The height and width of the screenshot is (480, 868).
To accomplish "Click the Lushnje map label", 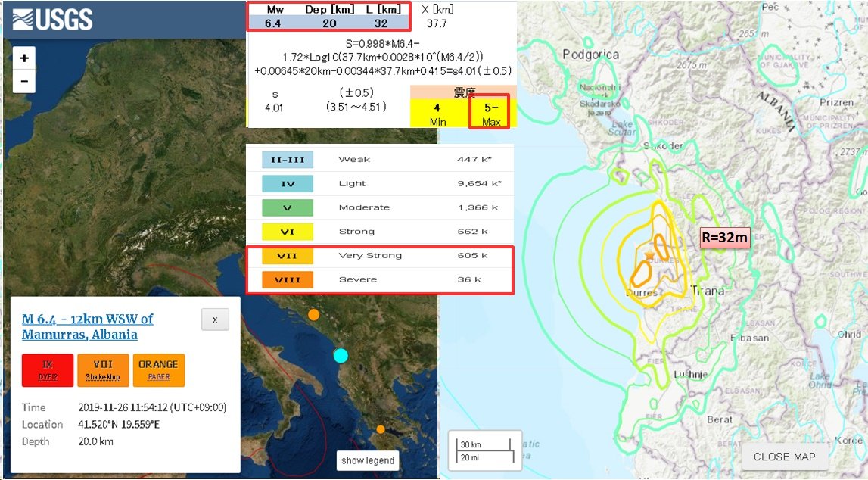I will (x=690, y=375).
